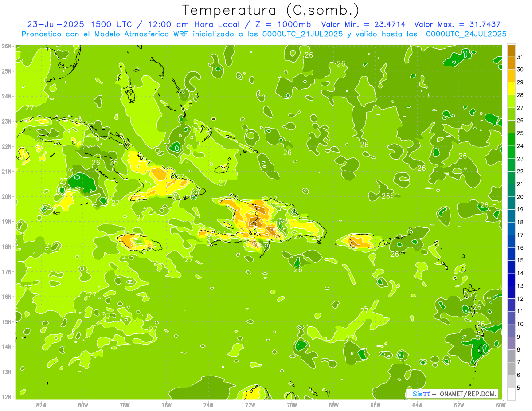The height and width of the screenshot is (411, 532).
Task: Pick the yellow swatch between 28 and 29
Action: pos(511,89)
